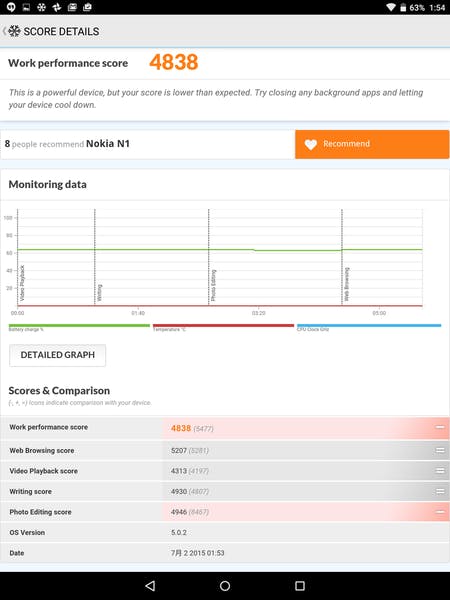Tap Android recent apps square
450x600 pixels.
[x=300, y=585]
